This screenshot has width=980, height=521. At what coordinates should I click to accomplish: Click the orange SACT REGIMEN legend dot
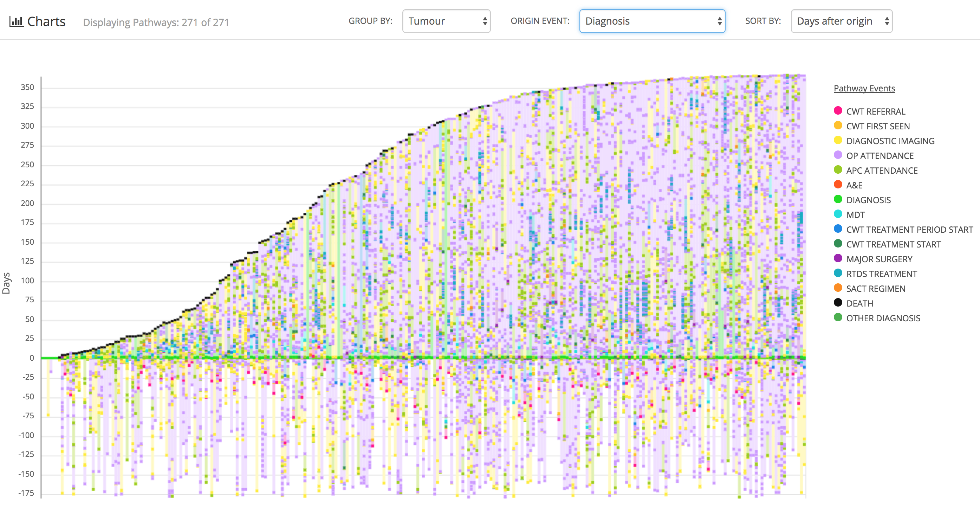pyautogui.click(x=838, y=288)
